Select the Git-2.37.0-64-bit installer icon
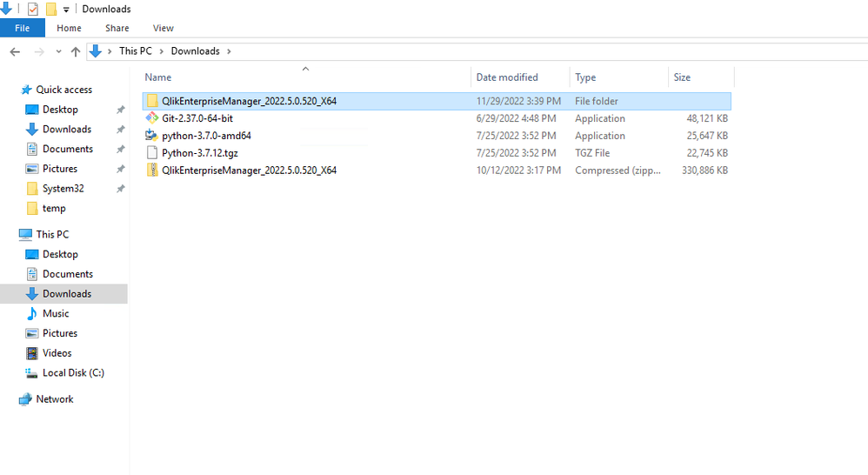 coord(152,118)
